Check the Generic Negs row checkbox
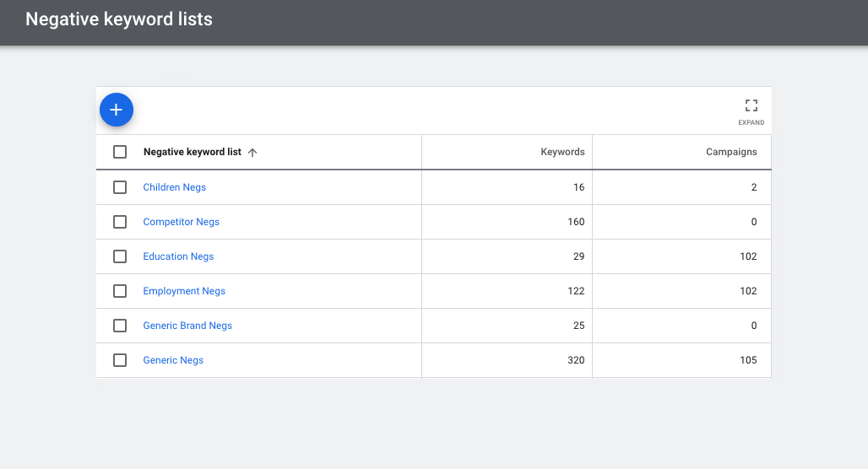Screen dimensions: 868x469 coord(120,360)
